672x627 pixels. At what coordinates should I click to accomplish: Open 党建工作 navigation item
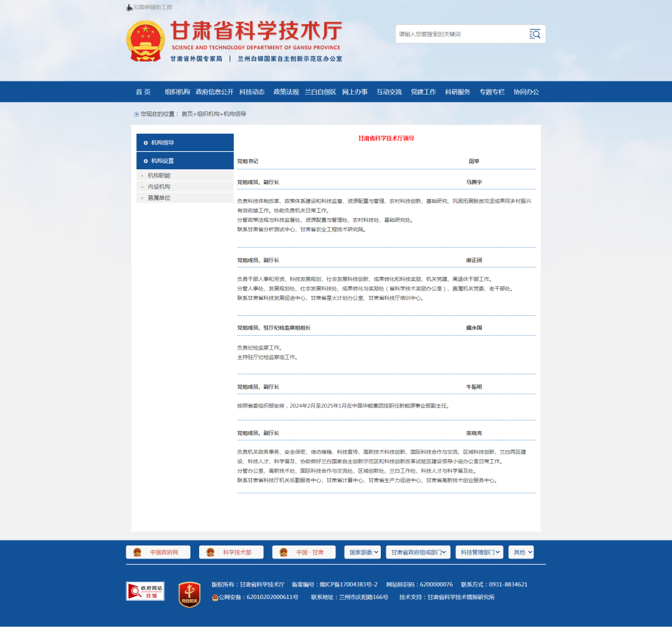tap(424, 91)
